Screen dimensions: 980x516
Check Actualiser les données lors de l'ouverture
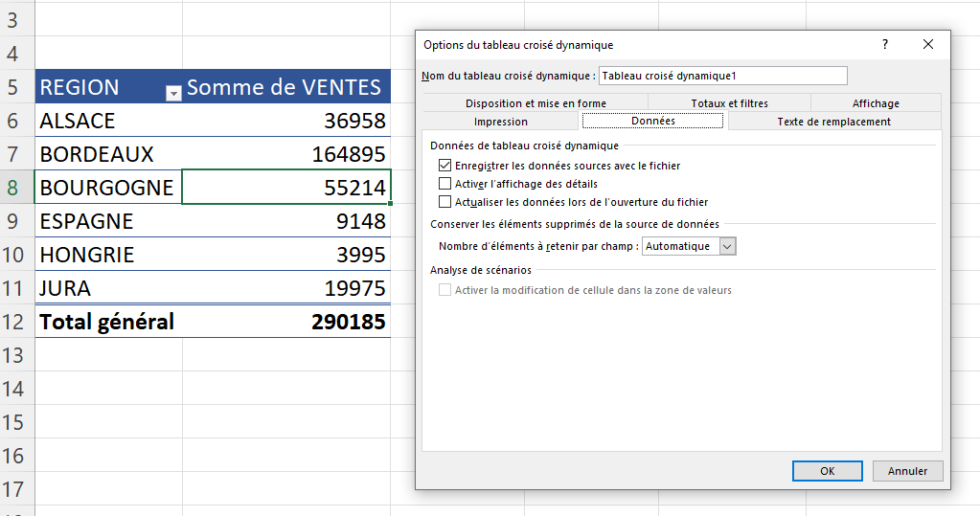[x=444, y=202]
